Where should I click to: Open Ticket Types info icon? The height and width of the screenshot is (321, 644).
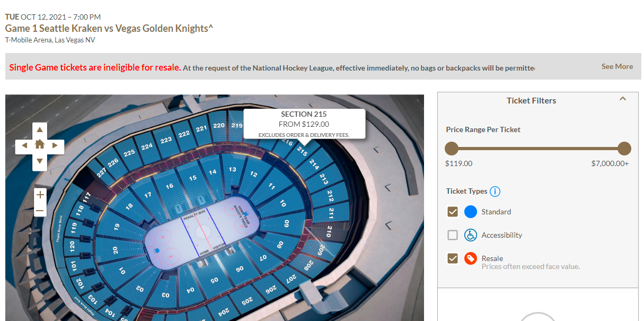[x=495, y=192]
